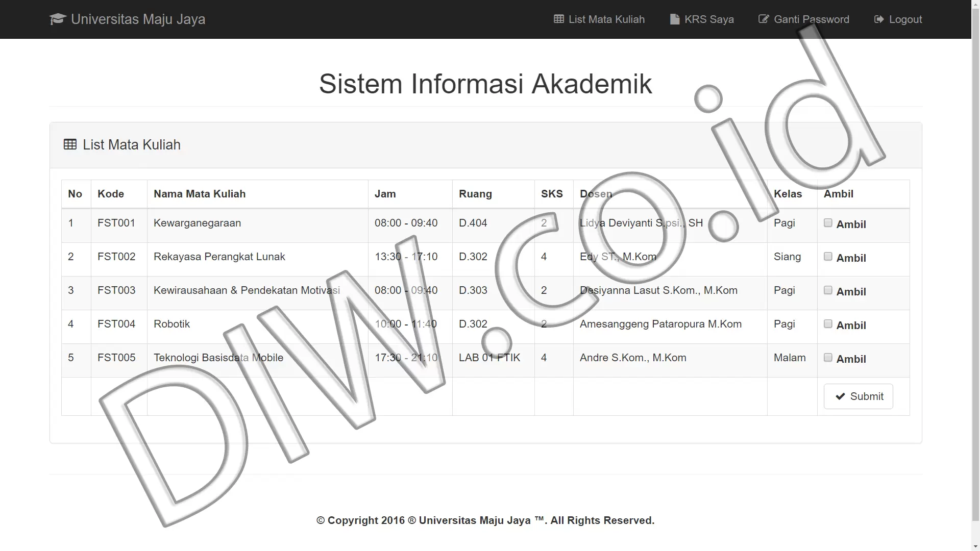This screenshot has width=980, height=551.
Task: Click the Teknologi Basisdata Mobile course name
Action: 218,358
